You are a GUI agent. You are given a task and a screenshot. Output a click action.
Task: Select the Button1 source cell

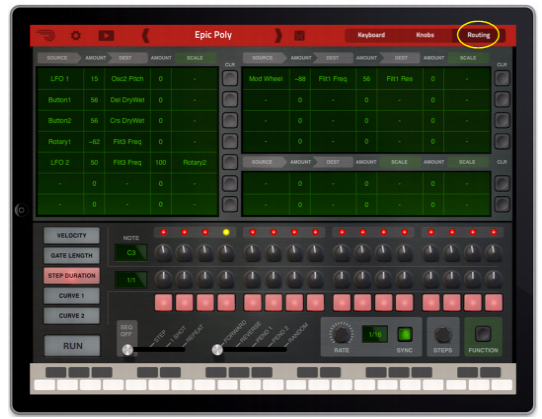click(x=60, y=100)
